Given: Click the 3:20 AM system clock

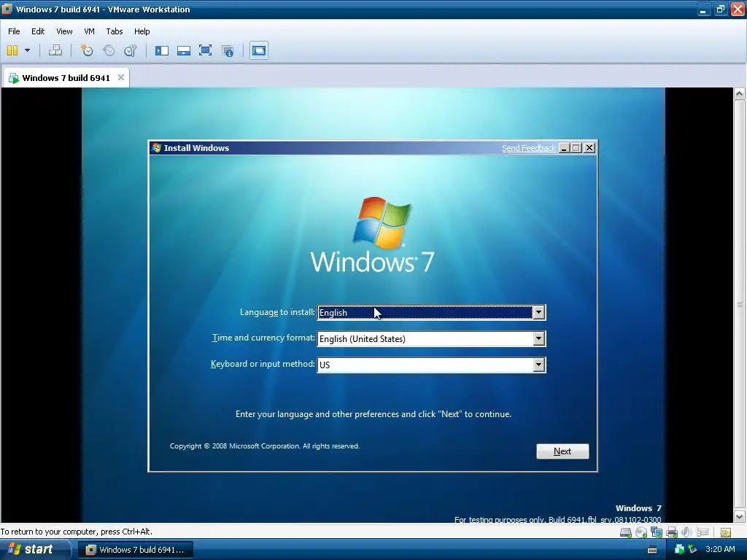Looking at the screenshot, I should [720, 550].
